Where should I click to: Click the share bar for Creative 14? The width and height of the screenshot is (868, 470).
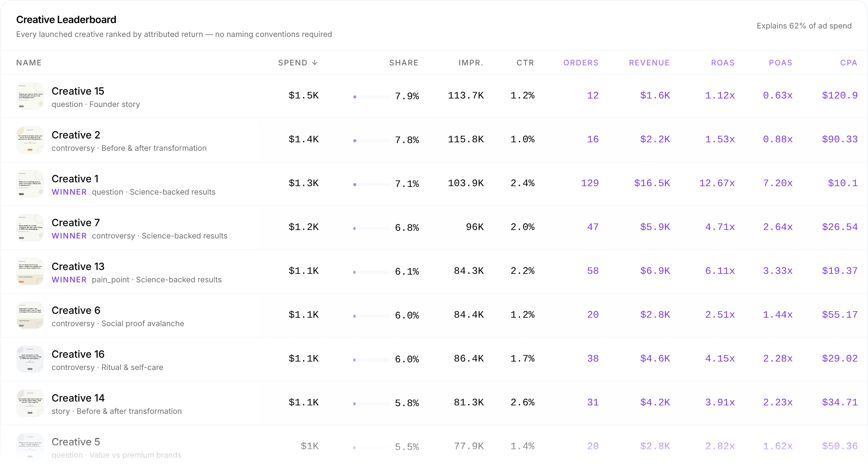pos(371,404)
